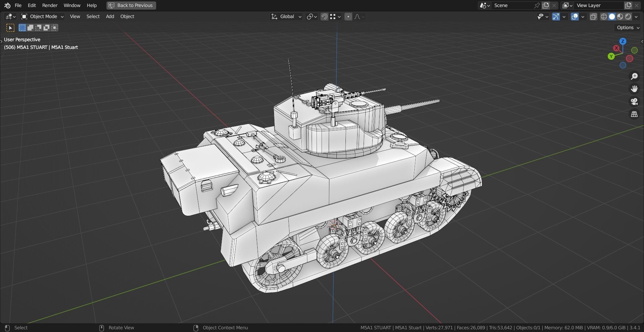Viewport: 644px width, 332px height.
Task: Open the proportional editing falloff dropdown
Action: click(359, 16)
